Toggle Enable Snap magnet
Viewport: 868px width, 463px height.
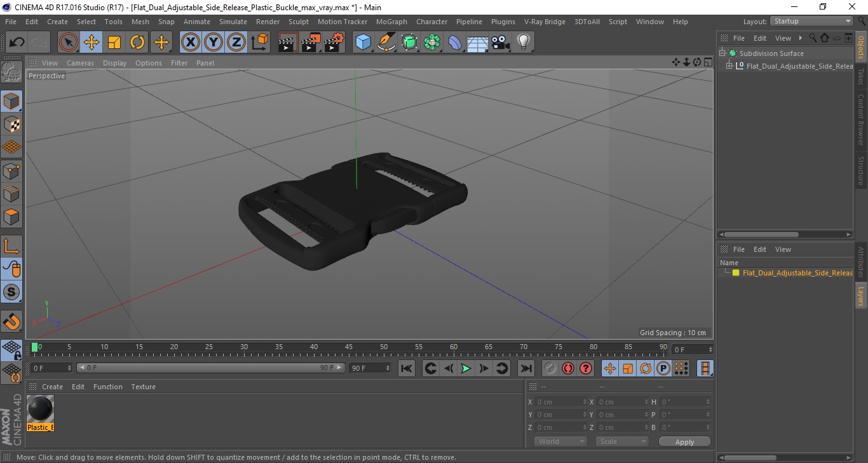click(11, 321)
